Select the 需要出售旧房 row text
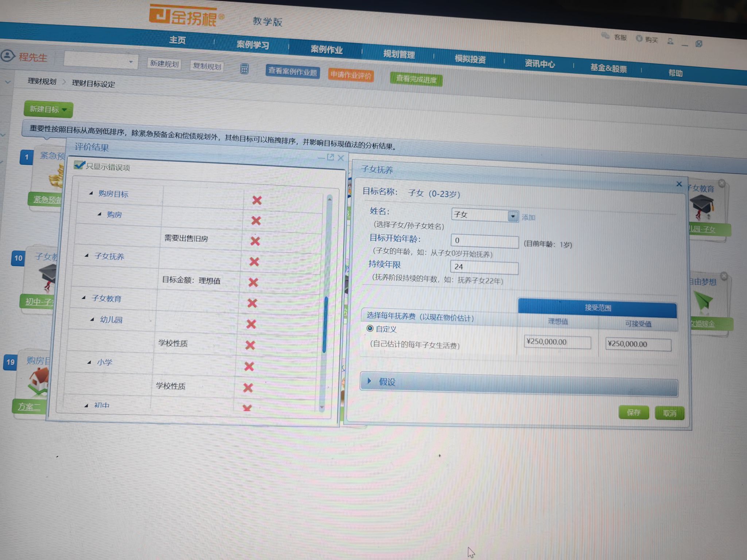 click(186, 238)
